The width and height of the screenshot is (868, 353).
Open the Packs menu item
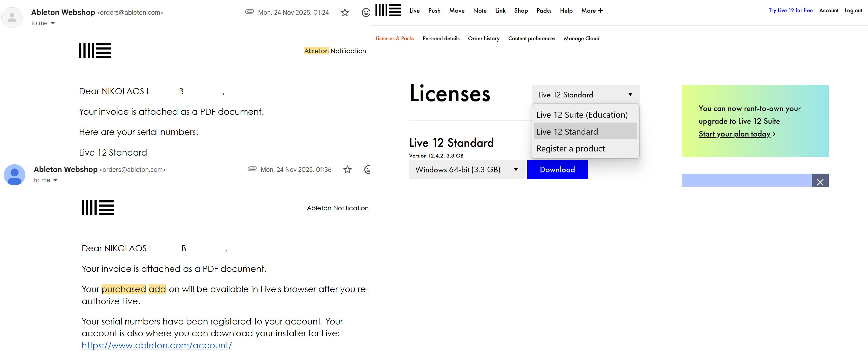coord(544,11)
